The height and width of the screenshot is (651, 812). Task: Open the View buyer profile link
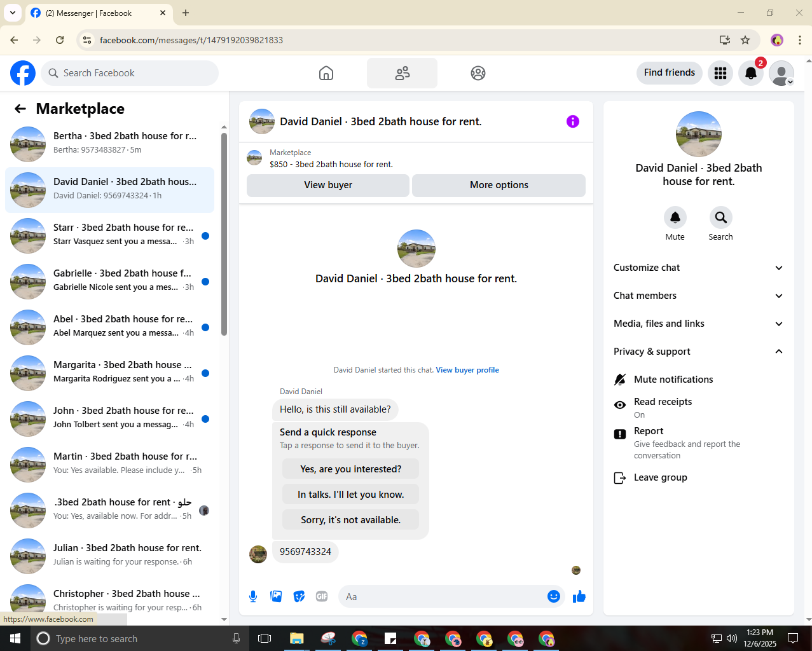pyautogui.click(x=467, y=370)
